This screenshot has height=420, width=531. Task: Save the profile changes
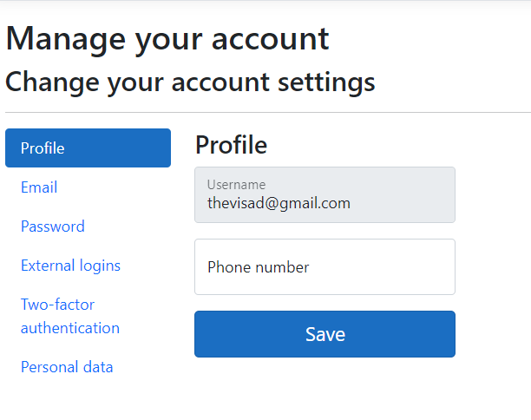(x=324, y=334)
